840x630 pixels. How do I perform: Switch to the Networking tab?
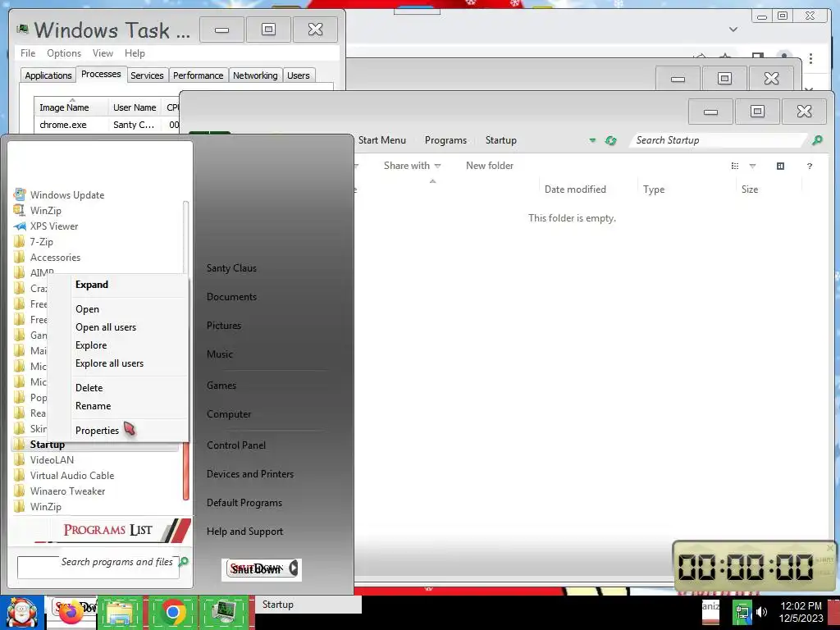(255, 75)
